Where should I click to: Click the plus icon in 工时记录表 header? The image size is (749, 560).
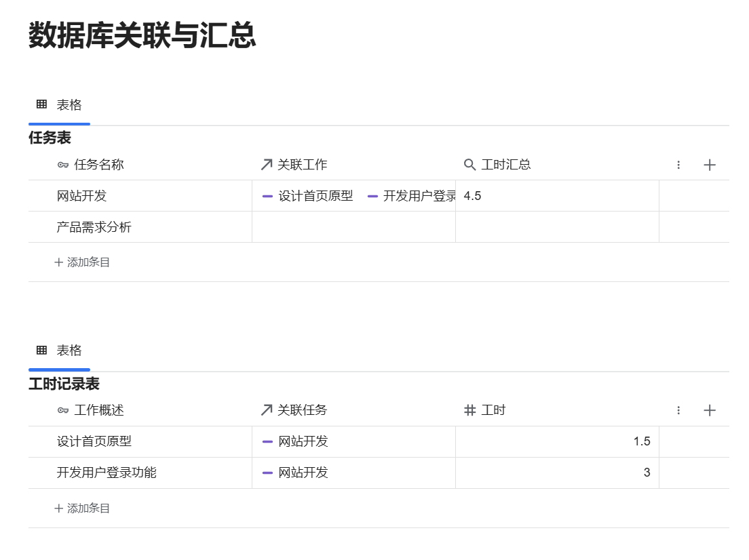(710, 410)
